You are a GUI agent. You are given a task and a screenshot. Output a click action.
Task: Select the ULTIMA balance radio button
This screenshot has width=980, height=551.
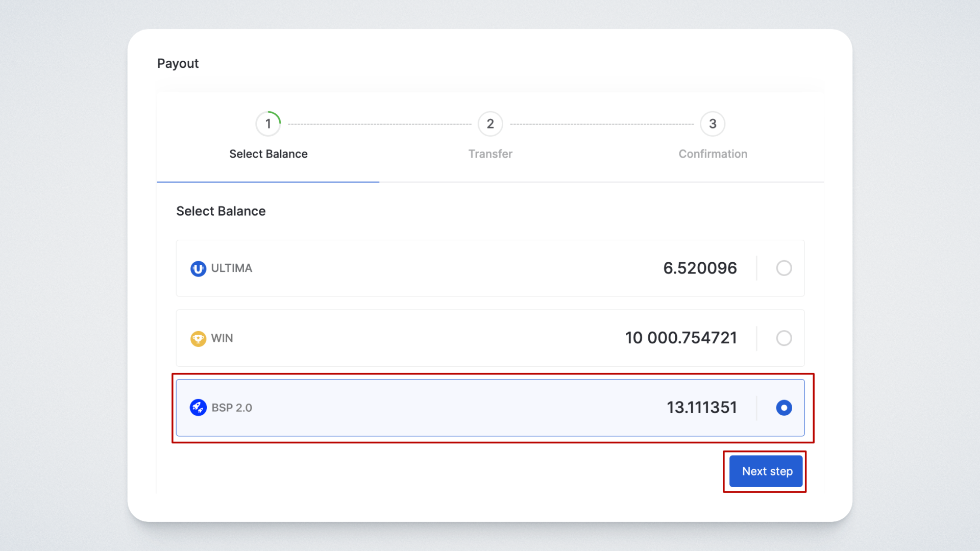point(783,268)
